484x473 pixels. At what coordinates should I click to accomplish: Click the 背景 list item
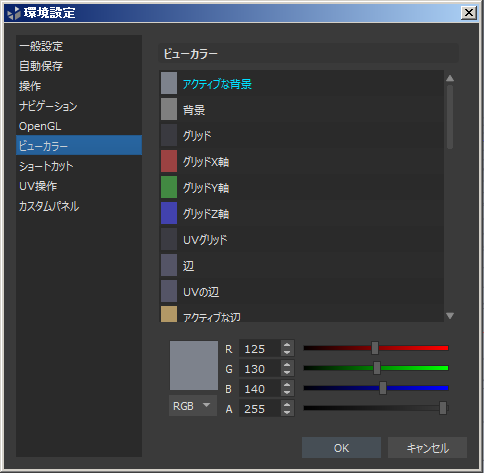302,109
